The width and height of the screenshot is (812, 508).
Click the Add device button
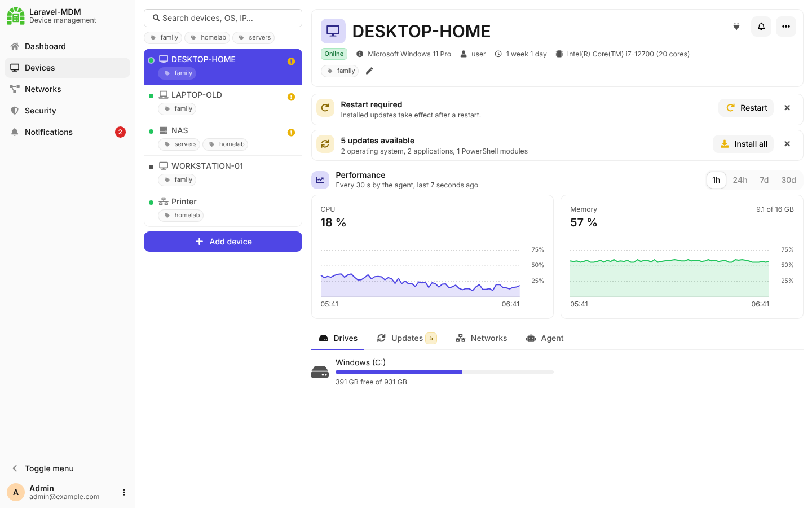223,242
